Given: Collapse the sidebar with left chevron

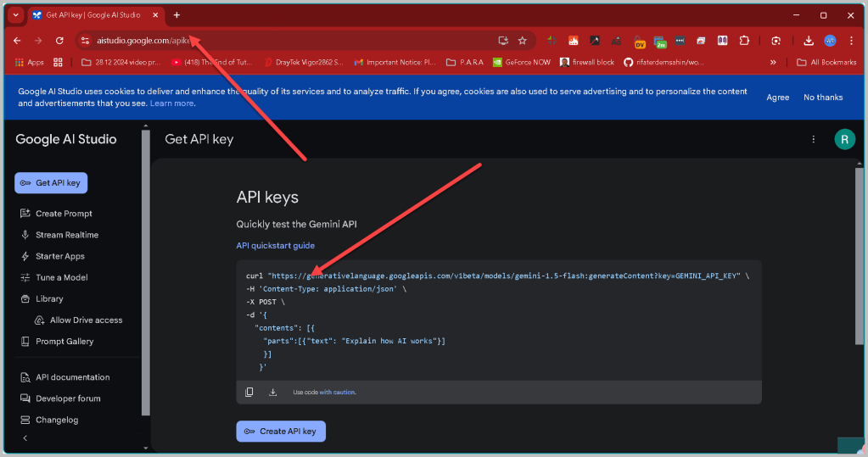Looking at the screenshot, I should [25, 438].
